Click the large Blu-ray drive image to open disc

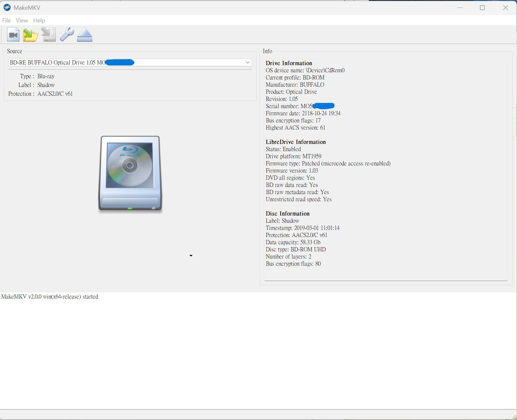(130, 173)
